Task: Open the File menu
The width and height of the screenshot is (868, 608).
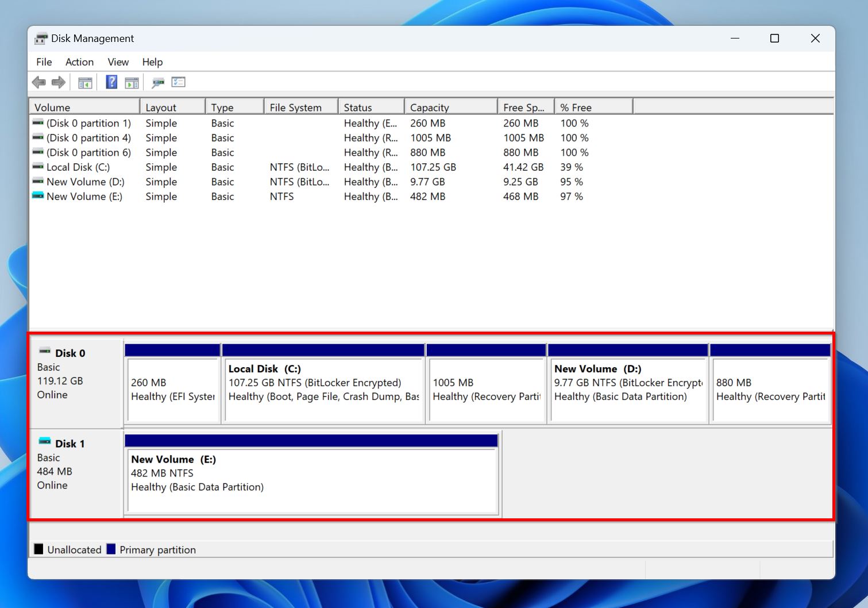Action: (43, 61)
